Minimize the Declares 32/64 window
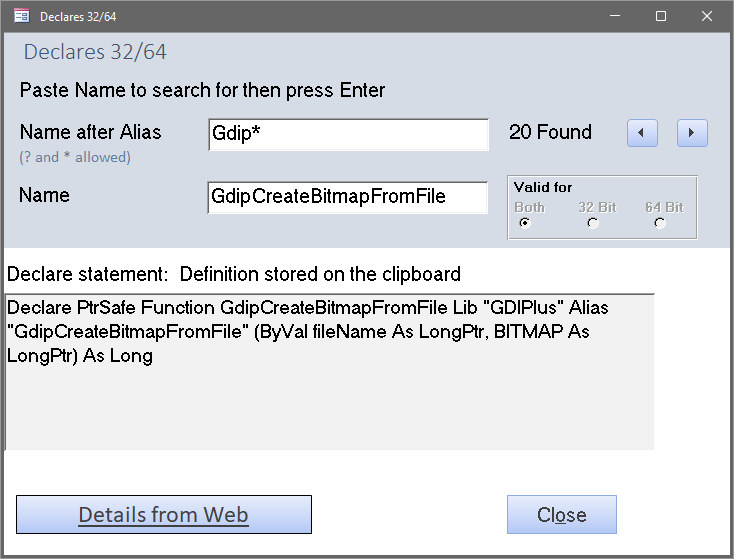 [x=615, y=16]
